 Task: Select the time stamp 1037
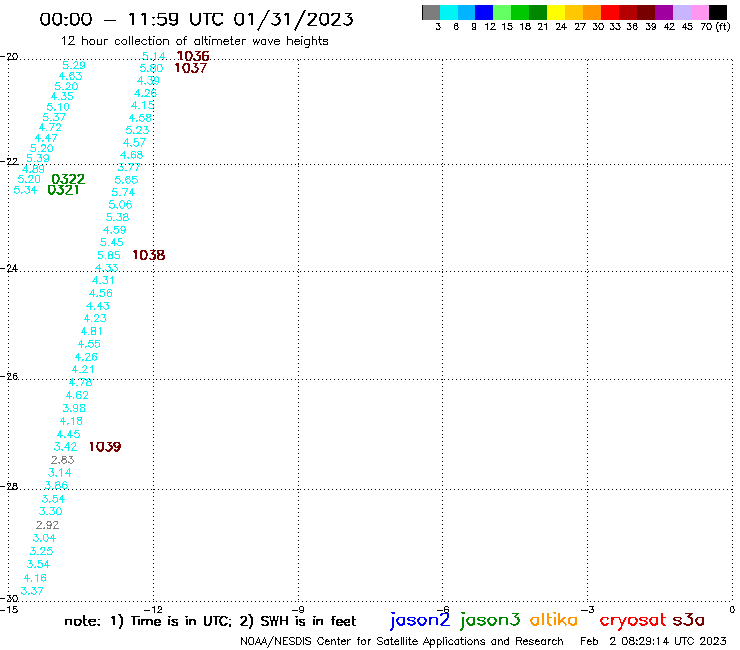point(190,68)
